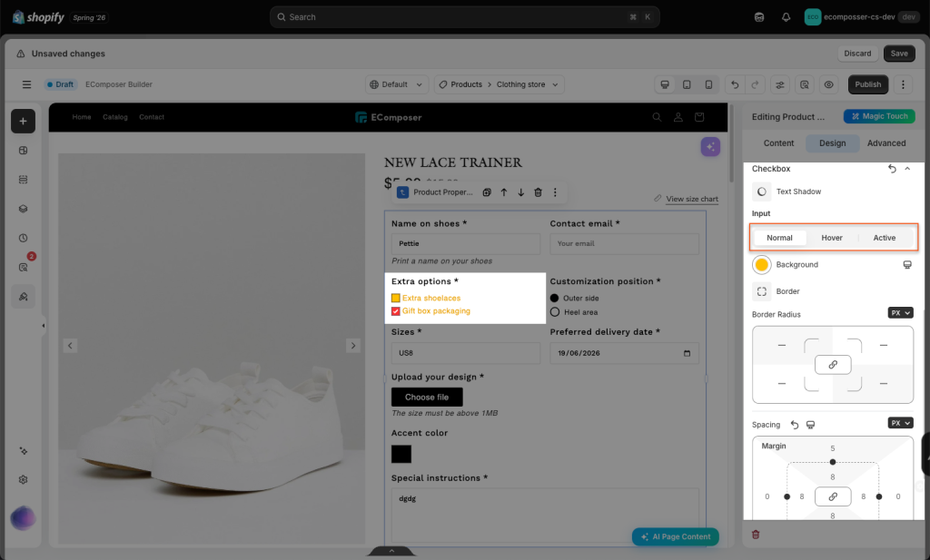Switch to mobile device preview
Screen dimensions: 930x560
tap(708, 84)
